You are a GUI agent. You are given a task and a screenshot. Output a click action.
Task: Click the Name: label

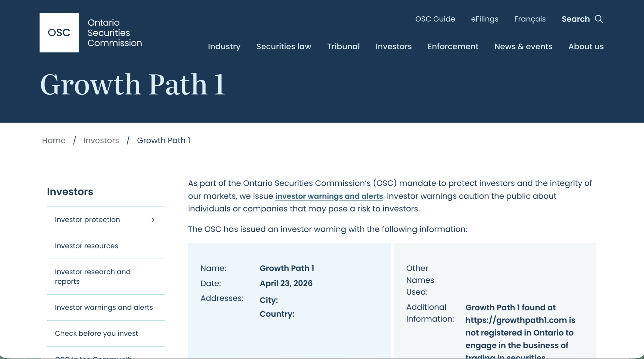pos(213,268)
